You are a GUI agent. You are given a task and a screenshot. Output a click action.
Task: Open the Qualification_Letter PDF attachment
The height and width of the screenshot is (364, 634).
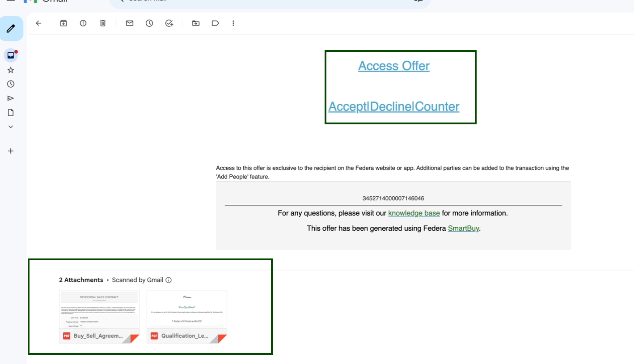coord(187,317)
